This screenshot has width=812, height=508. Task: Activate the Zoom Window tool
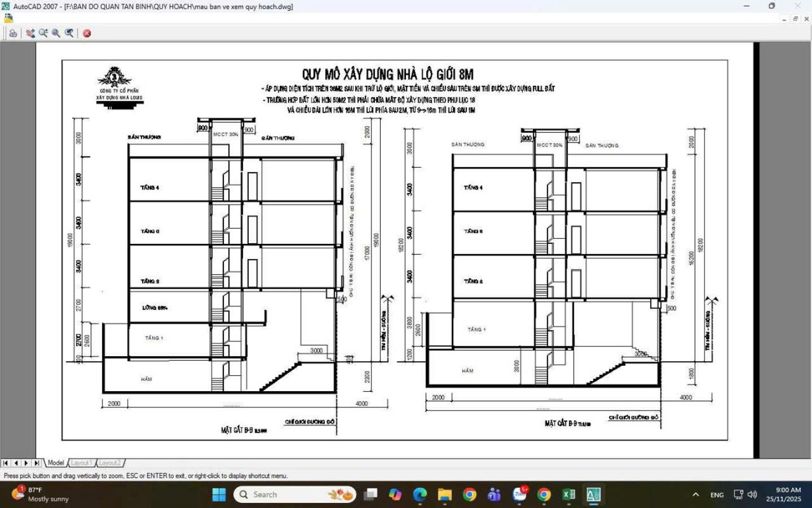coord(56,33)
